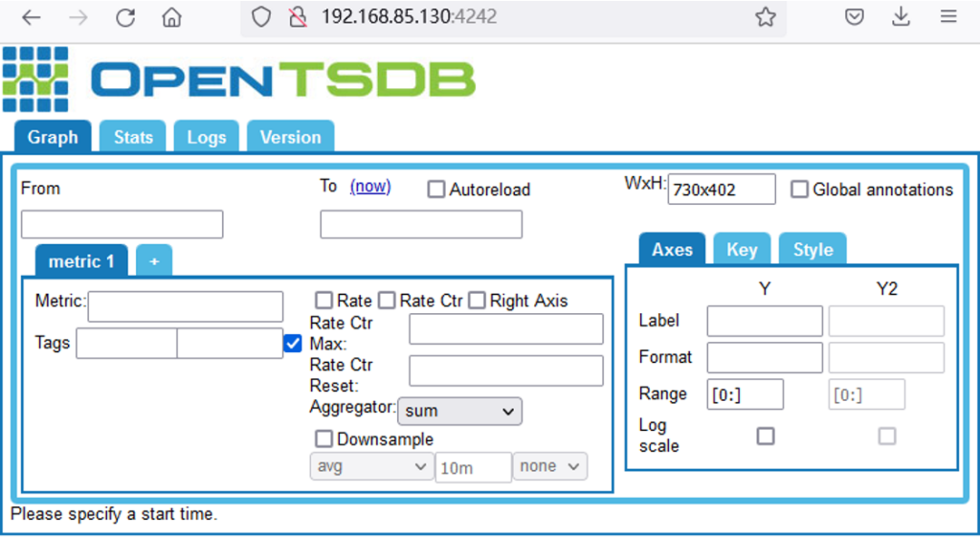This screenshot has width=980, height=538.
Task: Switch to the Graph tab
Action: [x=53, y=137]
